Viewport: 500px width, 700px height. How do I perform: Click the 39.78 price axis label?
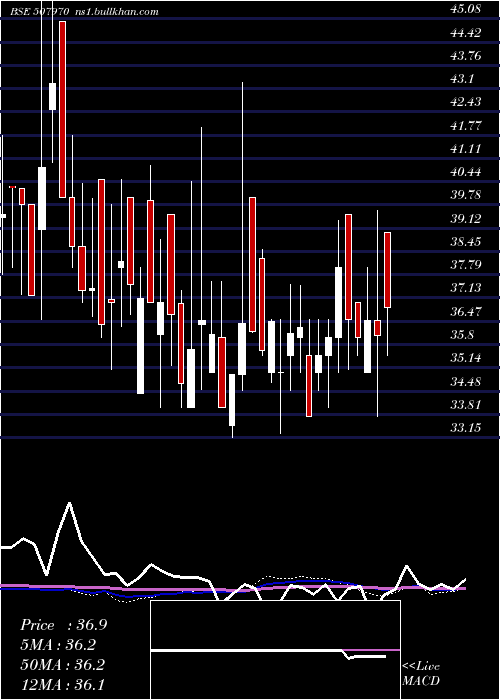coord(466,195)
